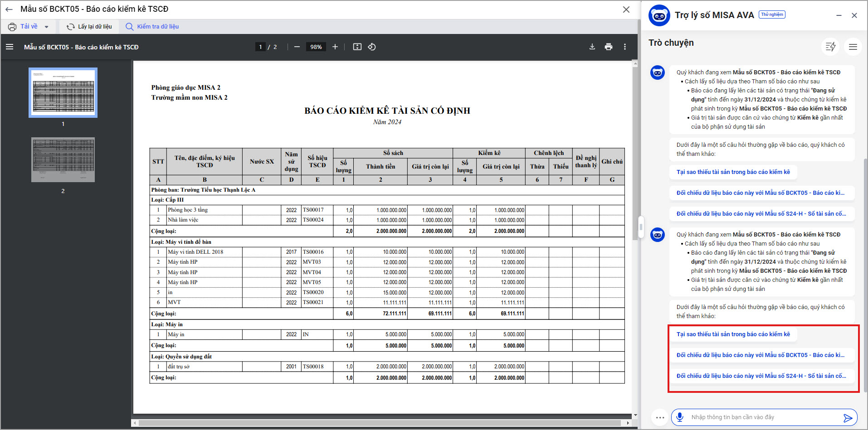
Task: Open the three-dot options beside chat input
Action: 660,418
